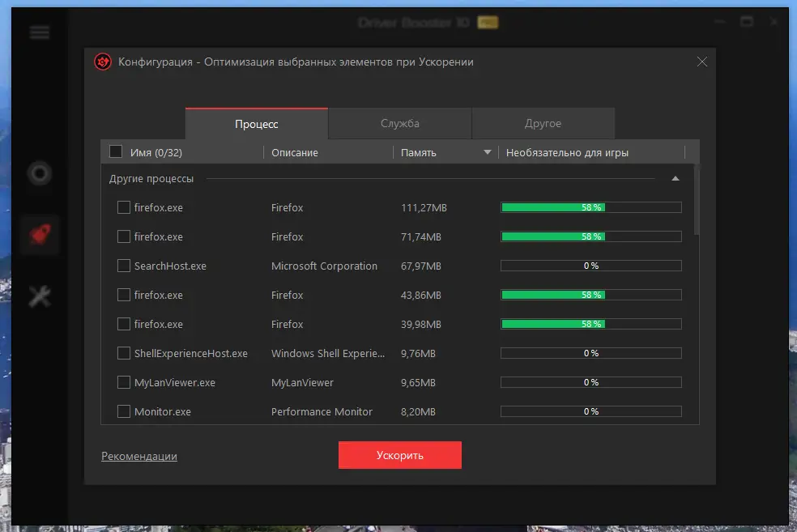797x532 pixels.
Task: Select the Windows Shell Experie... description
Action: pyautogui.click(x=328, y=354)
